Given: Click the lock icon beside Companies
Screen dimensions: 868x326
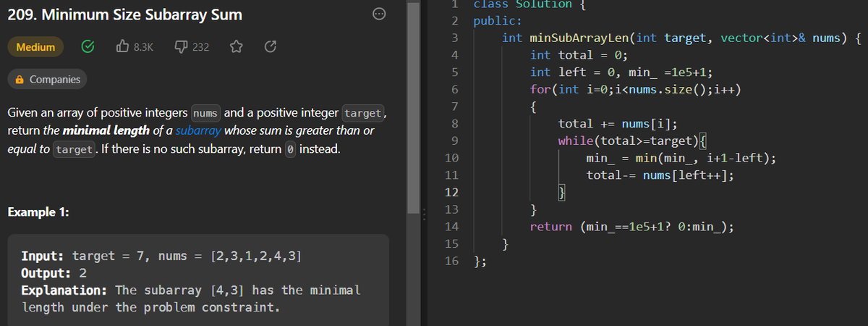Looking at the screenshot, I should coord(21,79).
